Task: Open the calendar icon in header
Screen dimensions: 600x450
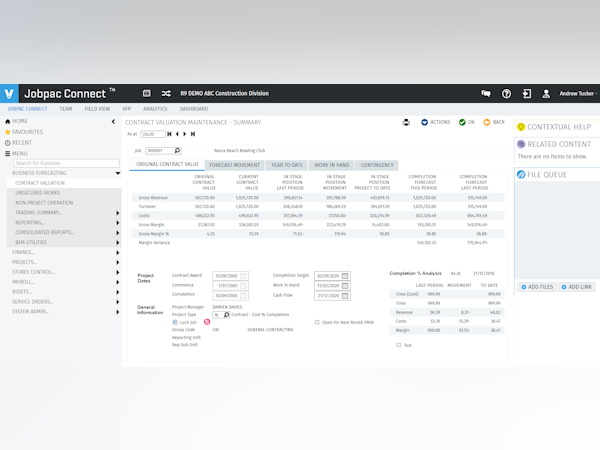Action: [x=147, y=93]
